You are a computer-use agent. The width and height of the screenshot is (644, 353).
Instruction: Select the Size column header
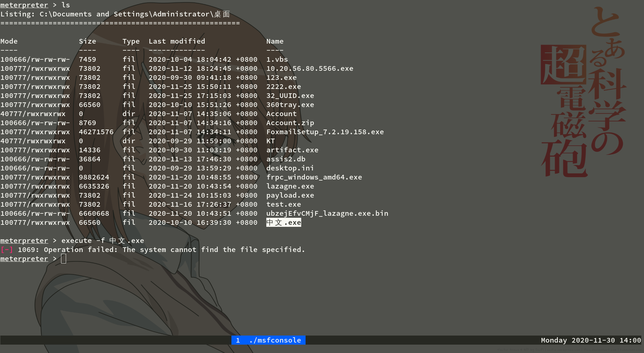[x=87, y=41]
